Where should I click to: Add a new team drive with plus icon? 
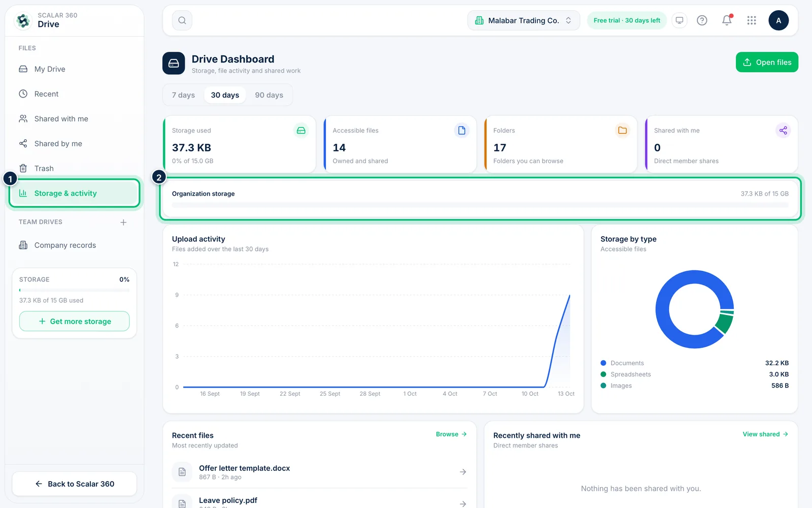[123, 223]
